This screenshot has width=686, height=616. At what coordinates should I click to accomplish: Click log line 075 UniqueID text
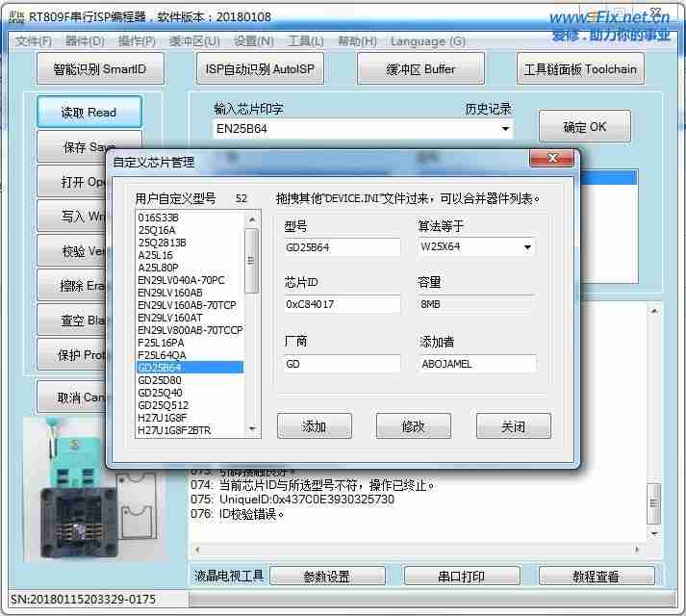pyautogui.click(x=307, y=500)
